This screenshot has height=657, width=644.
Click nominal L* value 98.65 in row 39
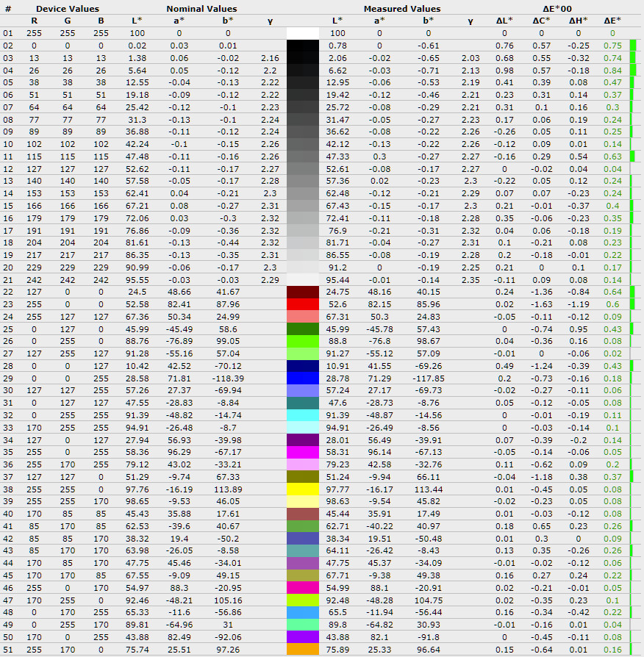click(x=137, y=501)
